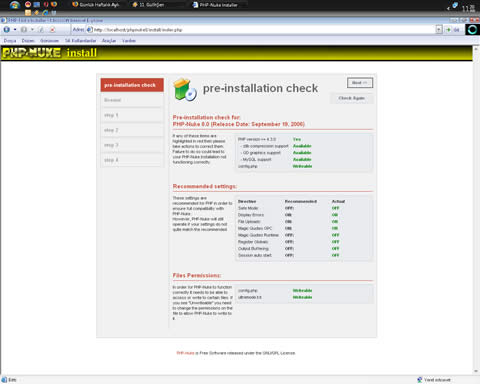
Task: Click the red Stop loading icon
Action: click(x=52, y=30)
